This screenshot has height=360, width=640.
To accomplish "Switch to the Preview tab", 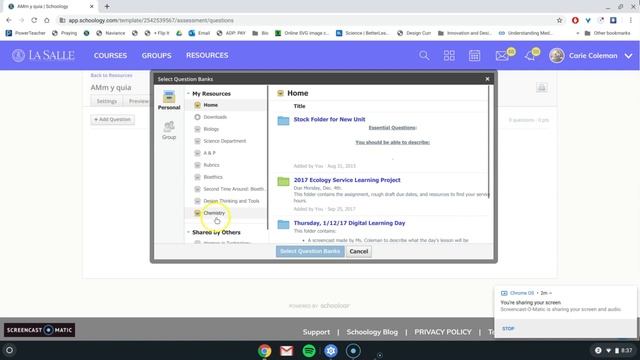I will 138,101.
